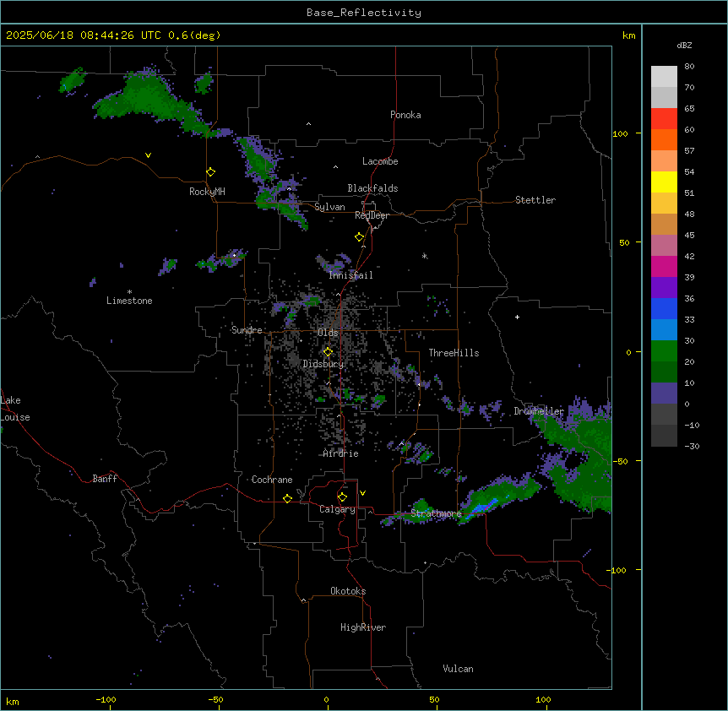Image resolution: width=728 pixels, height=711 pixels.
Task: Select the Blackfalds label
Action: click(372, 188)
